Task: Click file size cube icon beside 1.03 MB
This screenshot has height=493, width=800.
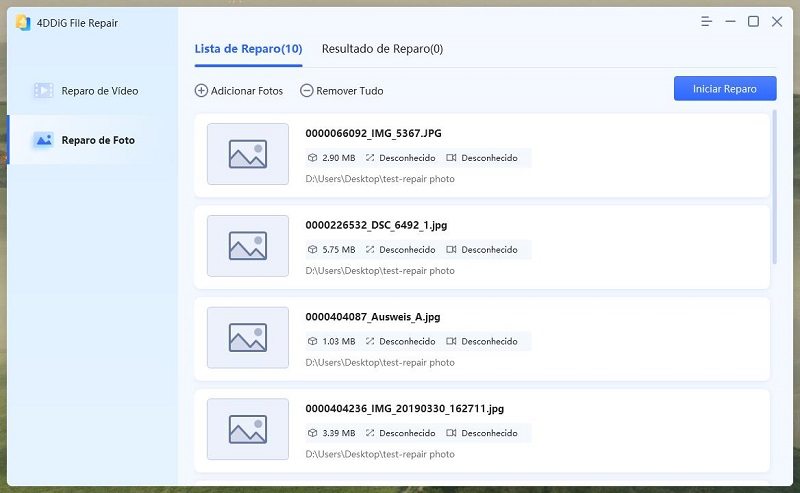Action: (312, 341)
